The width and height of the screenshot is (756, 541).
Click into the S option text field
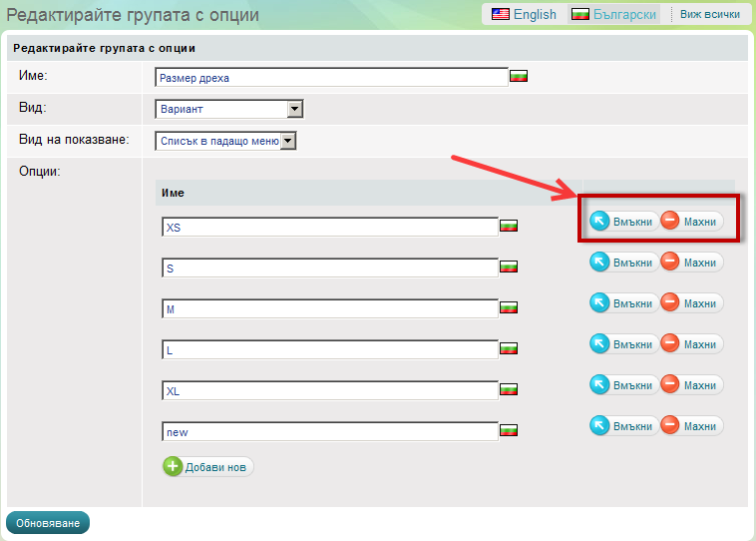pyautogui.click(x=329, y=268)
